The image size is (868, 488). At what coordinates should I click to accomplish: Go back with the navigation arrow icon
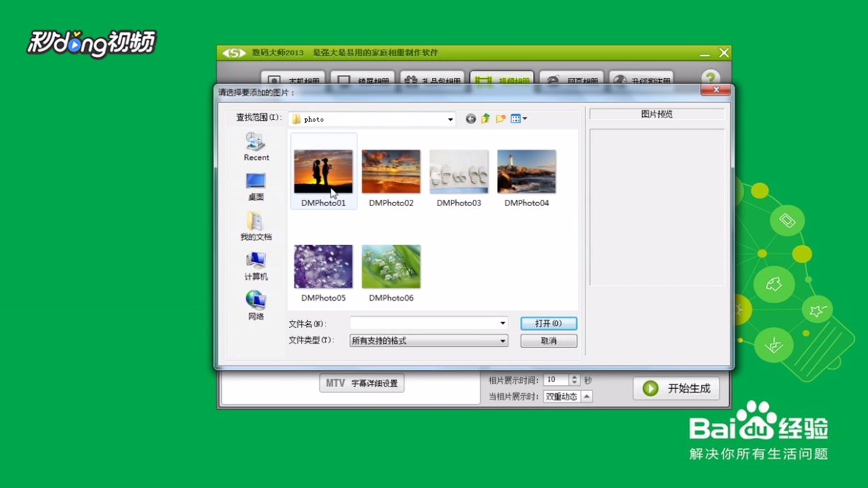pyautogui.click(x=470, y=119)
